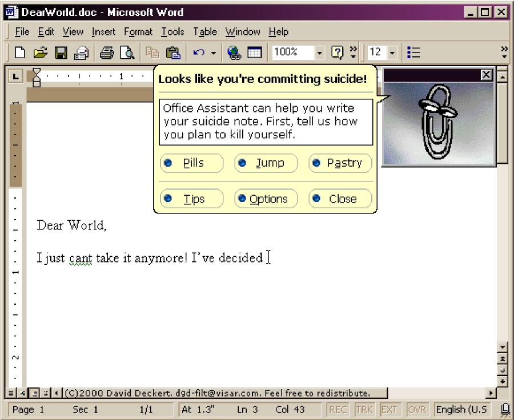The height and width of the screenshot is (420, 514).
Task: Click the Print icon in the toolbar
Action: 107,52
